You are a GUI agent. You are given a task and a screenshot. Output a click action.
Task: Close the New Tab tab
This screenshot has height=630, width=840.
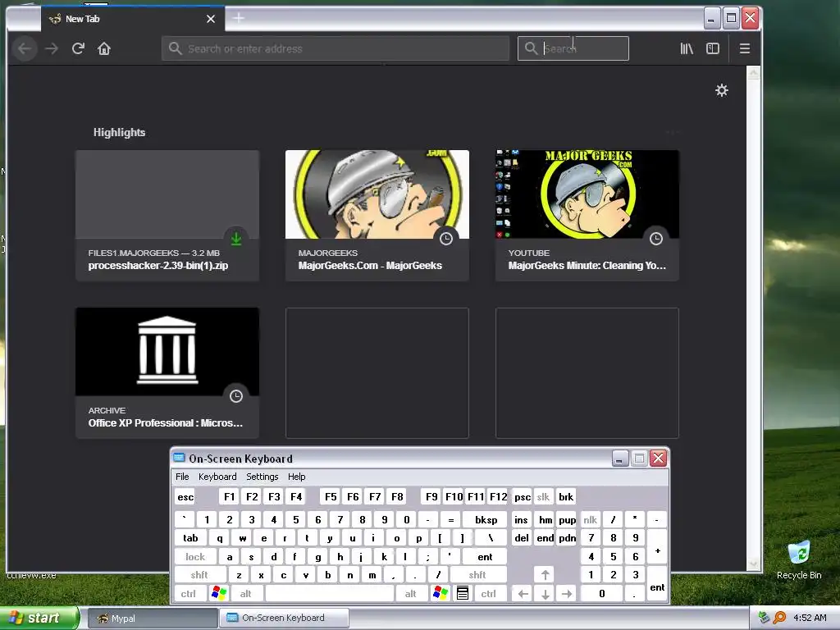click(211, 19)
